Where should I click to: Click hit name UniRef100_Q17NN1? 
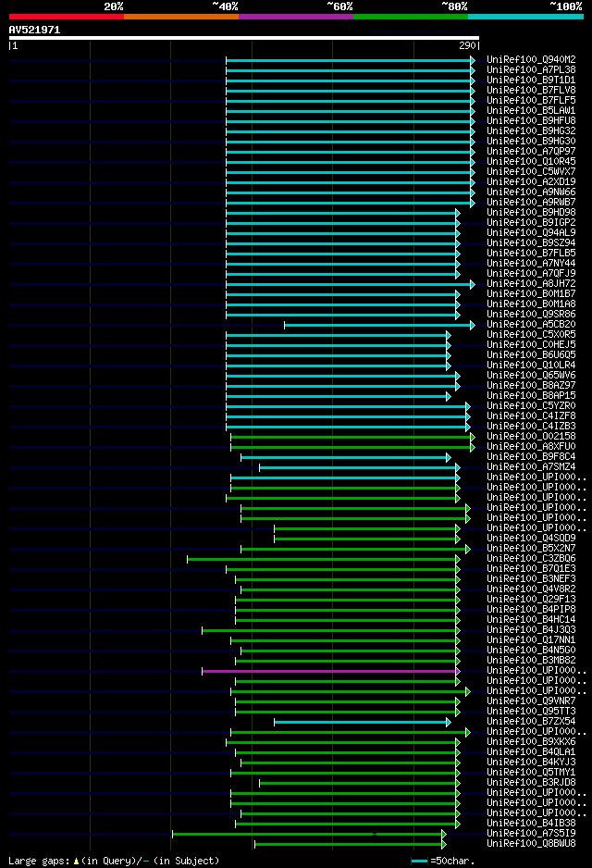click(x=531, y=640)
